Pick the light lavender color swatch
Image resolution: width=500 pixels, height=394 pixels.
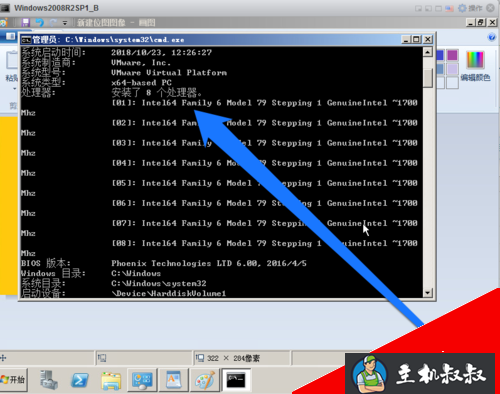(452, 69)
